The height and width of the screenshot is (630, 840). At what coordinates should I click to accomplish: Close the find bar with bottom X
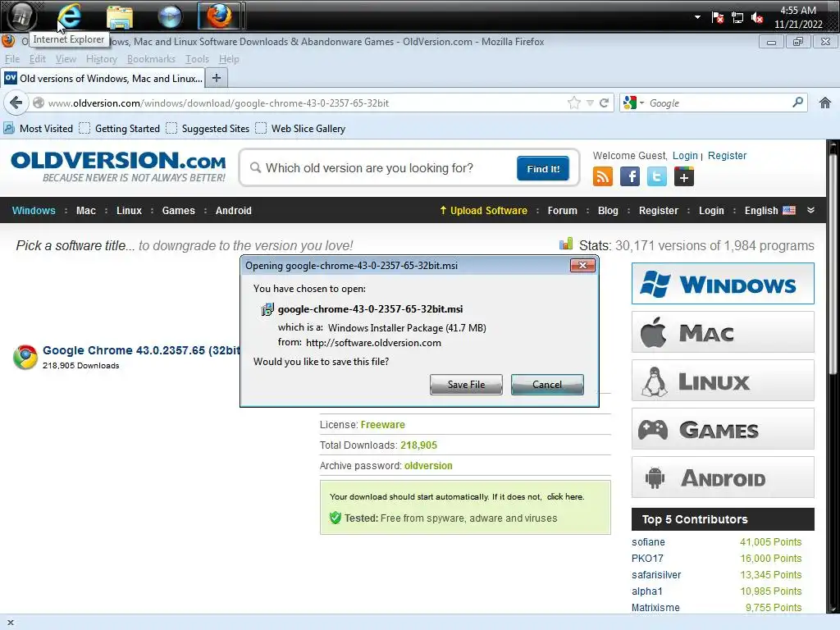coord(10,623)
